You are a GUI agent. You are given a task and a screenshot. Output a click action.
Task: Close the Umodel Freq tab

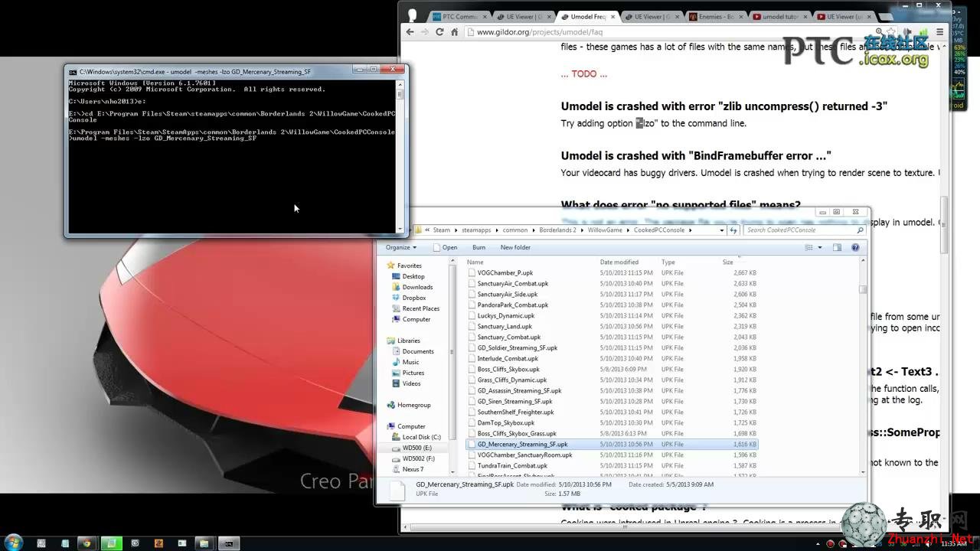pos(612,16)
